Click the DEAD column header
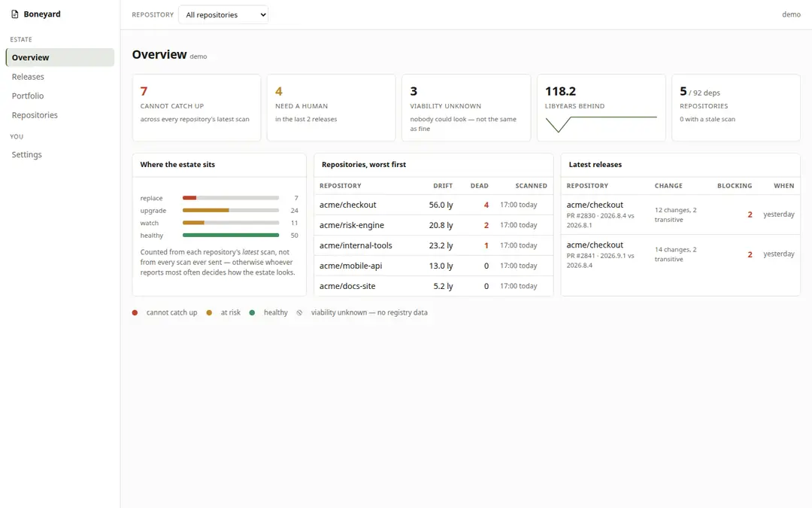The image size is (812, 508). tap(479, 186)
